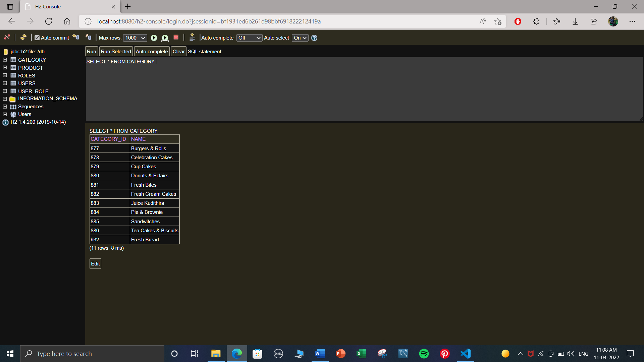Image resolution: width=644 pixels, height=362 pixels.
Task: Click the Help question mark icon
Action: point(314,38)
